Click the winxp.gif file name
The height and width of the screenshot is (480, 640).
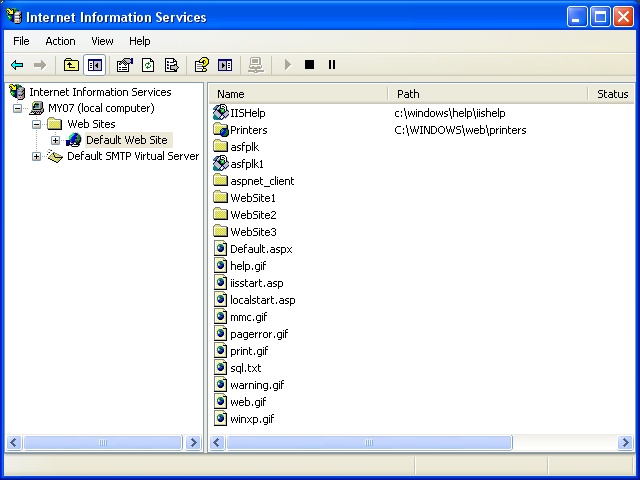pyautogui.click(x=252, y=419)
